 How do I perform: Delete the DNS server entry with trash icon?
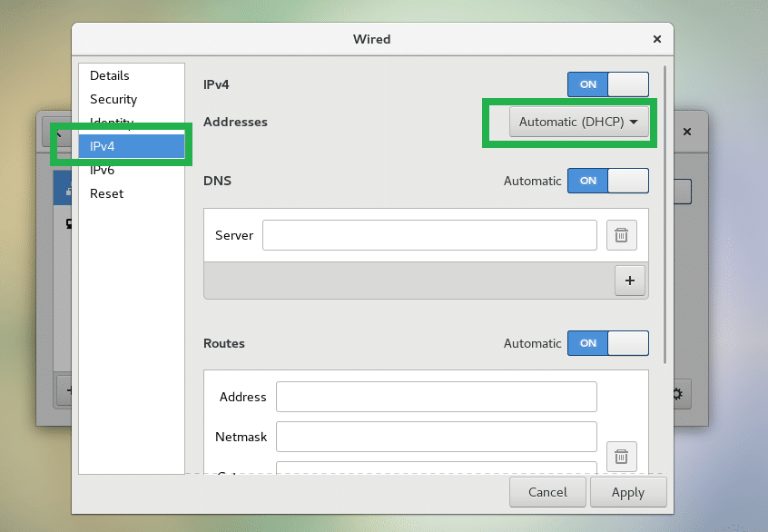click(x=622, y=235)
